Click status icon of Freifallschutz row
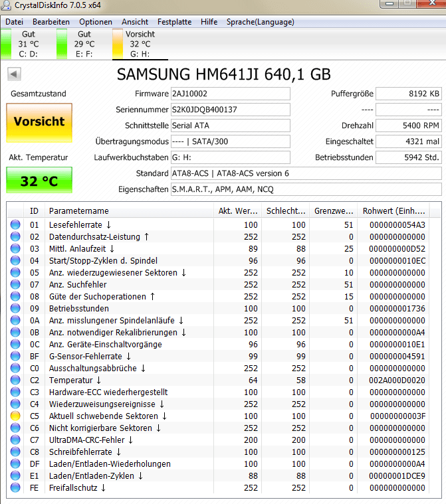 point(15,487)
